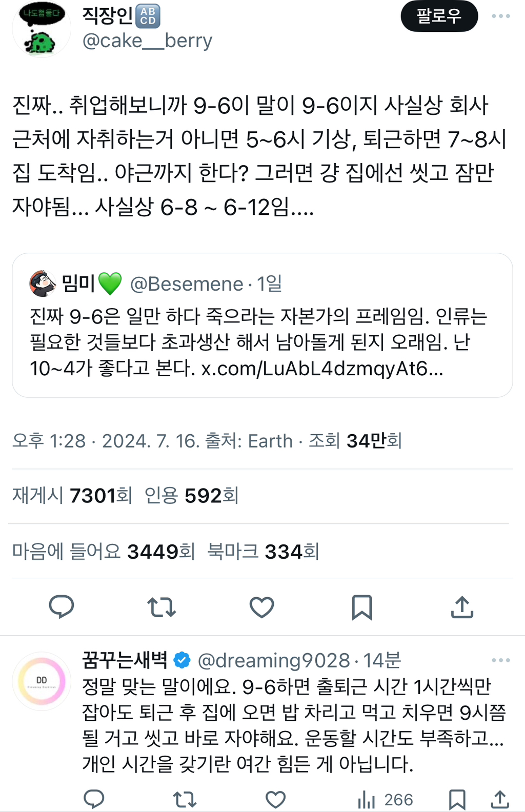The width and height of the screenshot is (525, 812).
Task: Reply to the main tweet by 직장인
Action: (x=62, y=606)
